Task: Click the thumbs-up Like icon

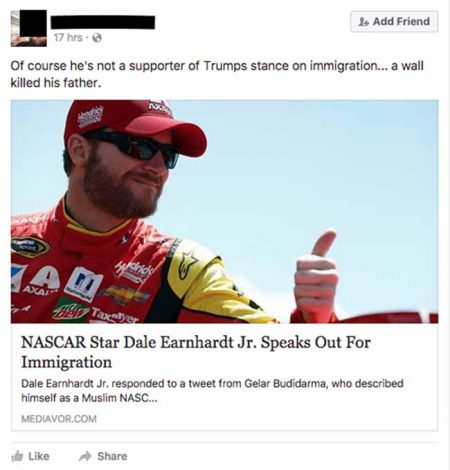Action: 17,456
